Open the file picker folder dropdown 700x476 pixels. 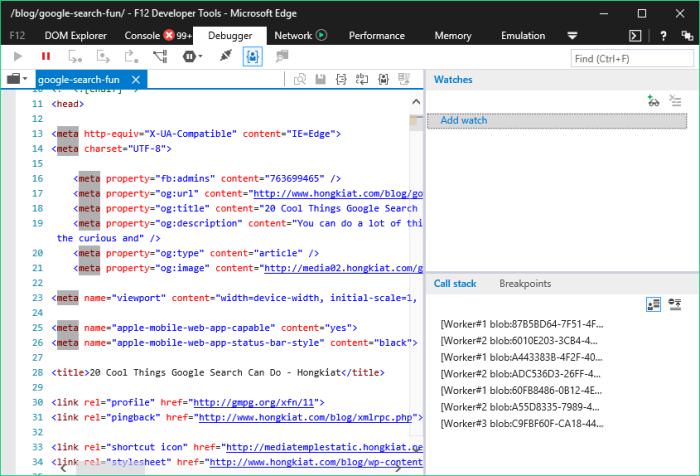(x=17, y=79)
